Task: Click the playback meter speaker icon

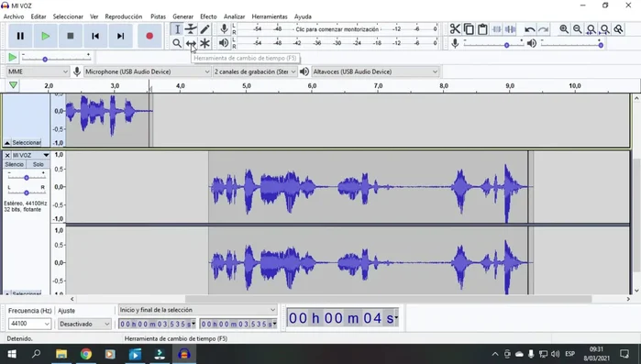Action: pyautogui.click(x=224, y=43)
